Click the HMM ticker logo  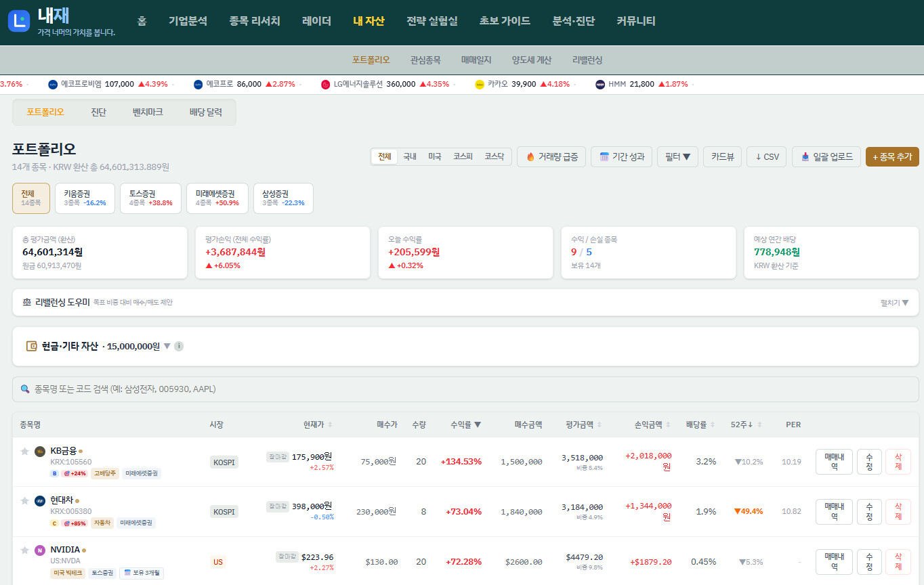[600, 85]
